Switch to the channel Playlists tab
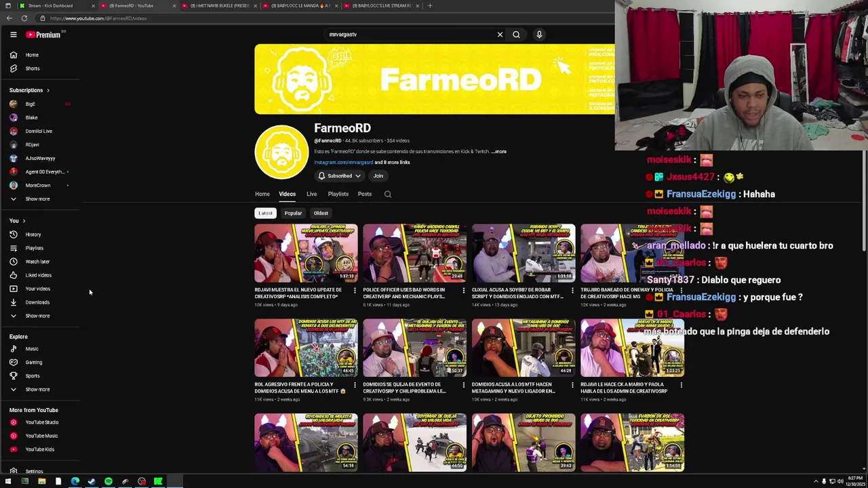This screenshot has height=488, width=868. pos(338,195)
